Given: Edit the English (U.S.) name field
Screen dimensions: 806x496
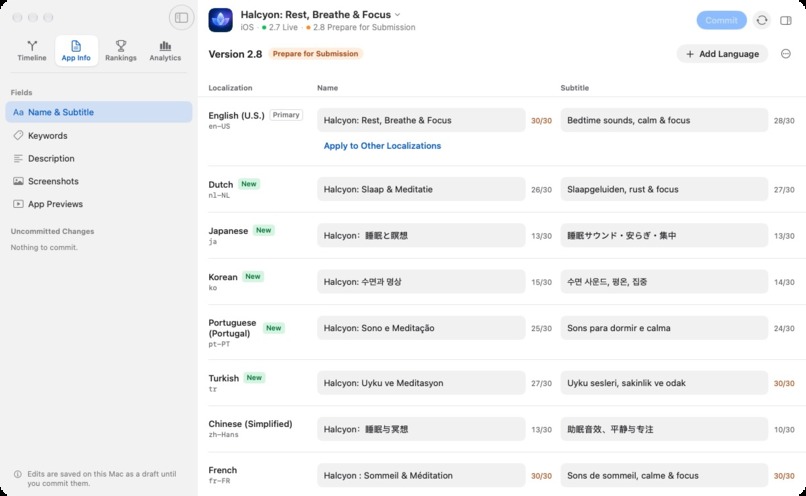Looking at the screenshot, I should click(x=421, y=120).
